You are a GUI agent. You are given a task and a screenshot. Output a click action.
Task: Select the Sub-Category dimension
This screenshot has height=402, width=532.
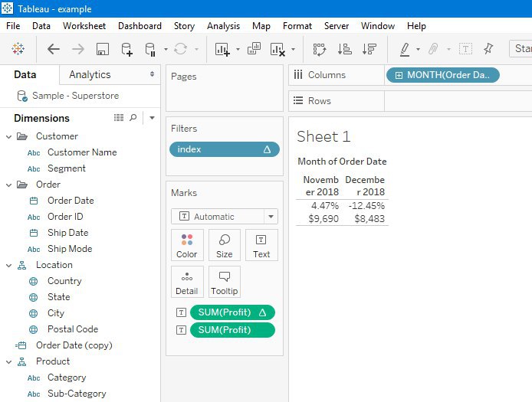tap(77, 394)
